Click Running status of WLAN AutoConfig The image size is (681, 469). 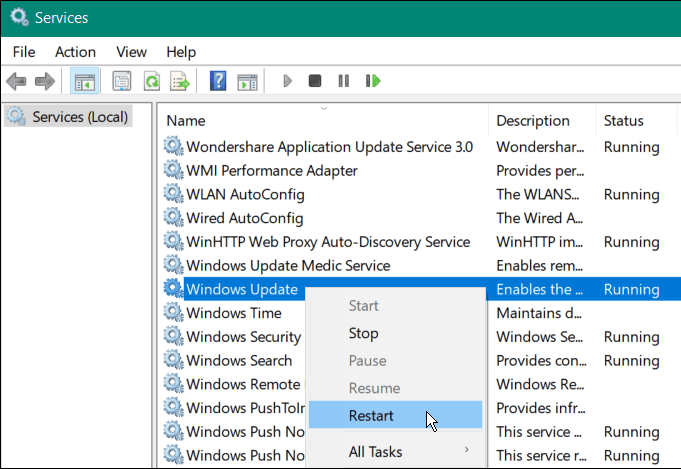coord(631,194)
